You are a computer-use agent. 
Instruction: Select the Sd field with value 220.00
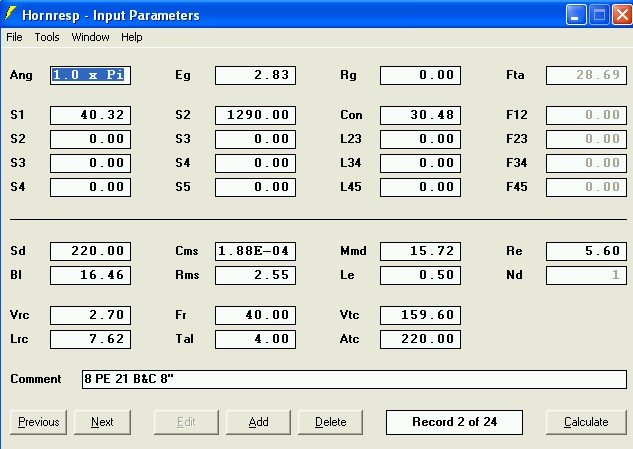pyautogui.click(x=90, y=251)
